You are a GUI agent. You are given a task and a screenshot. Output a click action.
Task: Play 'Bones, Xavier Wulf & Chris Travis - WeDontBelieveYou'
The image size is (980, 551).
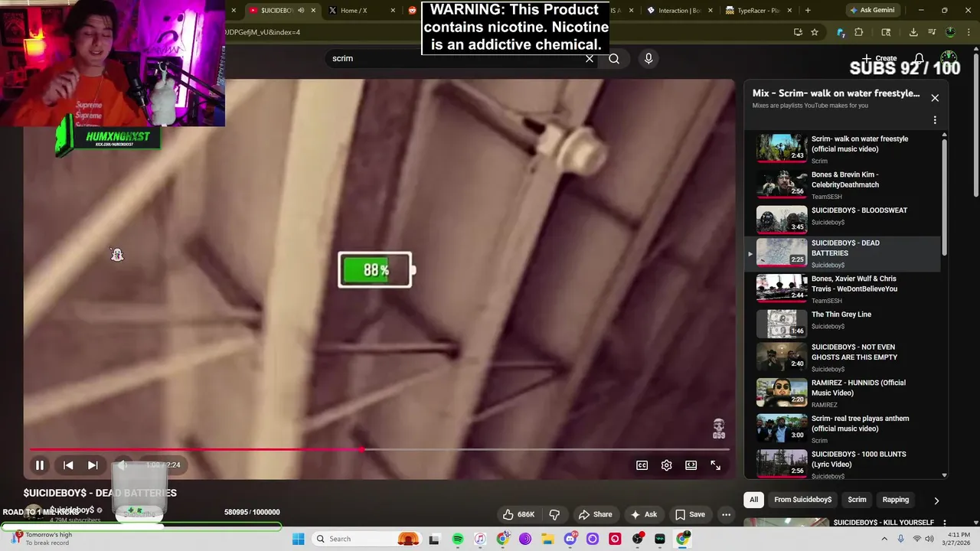coord(842,289)
